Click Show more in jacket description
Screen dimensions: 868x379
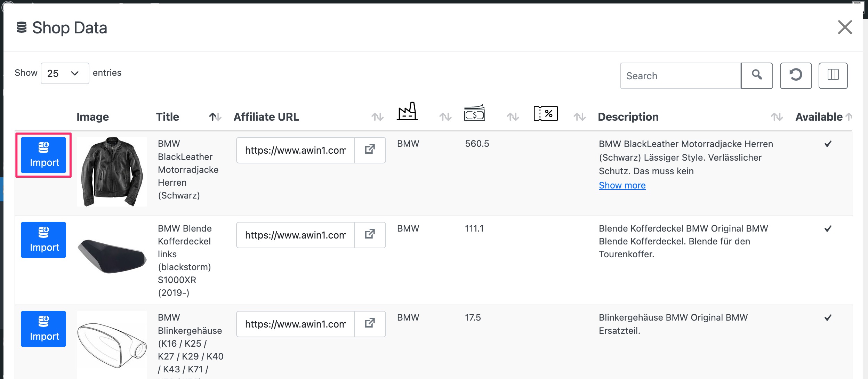click(x=622, y=185)
